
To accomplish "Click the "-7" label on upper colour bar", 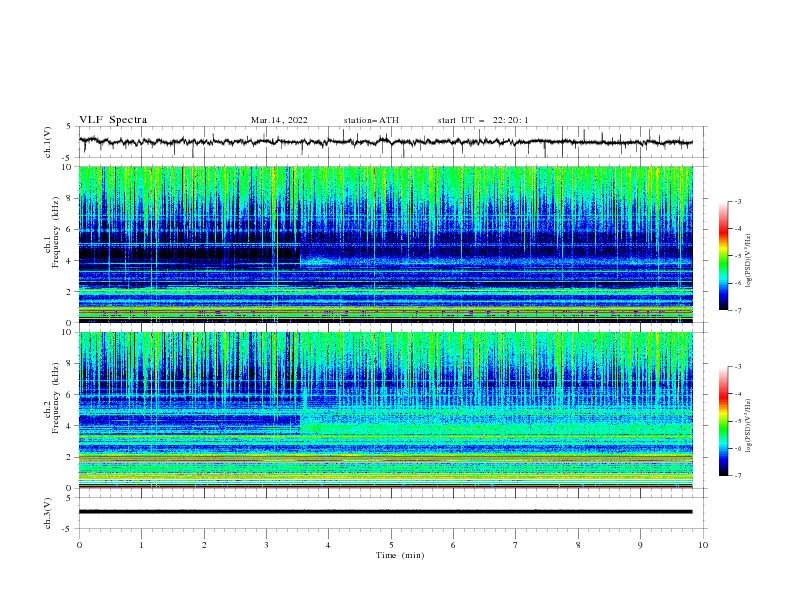I will click(738, 310).
